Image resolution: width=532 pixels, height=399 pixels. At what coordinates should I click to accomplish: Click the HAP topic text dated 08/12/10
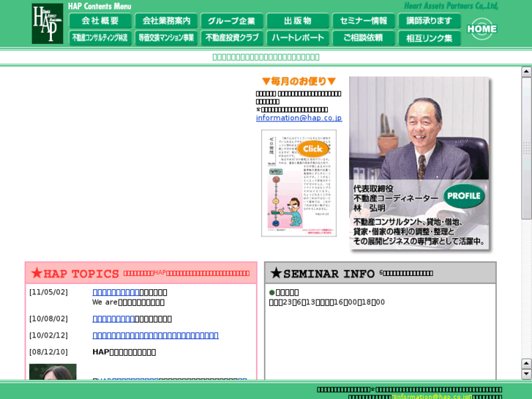point(124,352)
